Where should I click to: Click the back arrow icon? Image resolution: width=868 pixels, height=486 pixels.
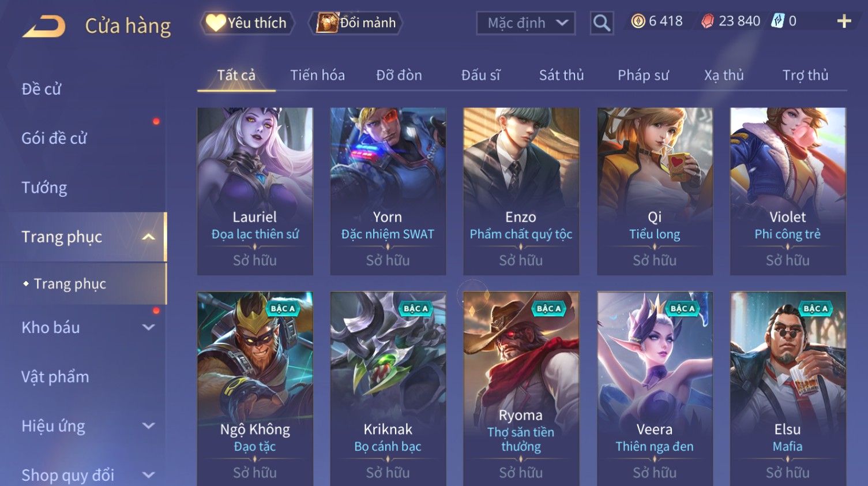pyautogui.click(x=44, y=27)
